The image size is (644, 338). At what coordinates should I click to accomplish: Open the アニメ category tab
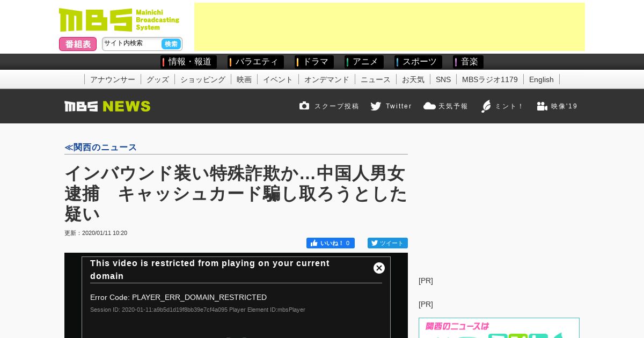click(364, 62)
